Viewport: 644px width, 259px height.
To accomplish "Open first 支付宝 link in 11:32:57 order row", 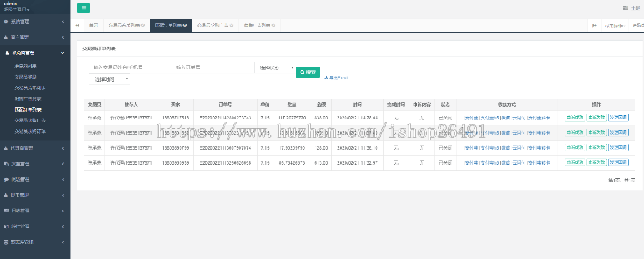I will coord(471,163).
